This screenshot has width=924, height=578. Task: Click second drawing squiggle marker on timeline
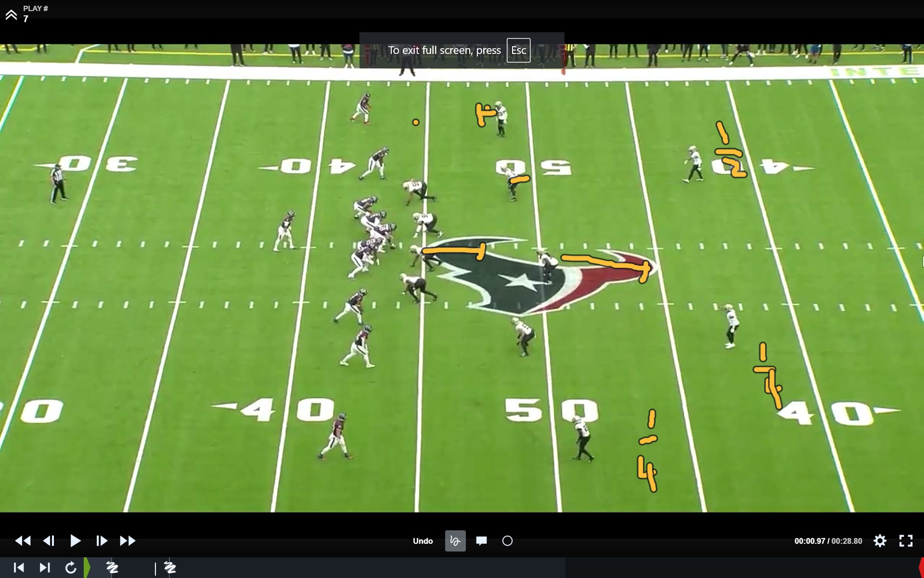tap(170, 568)
